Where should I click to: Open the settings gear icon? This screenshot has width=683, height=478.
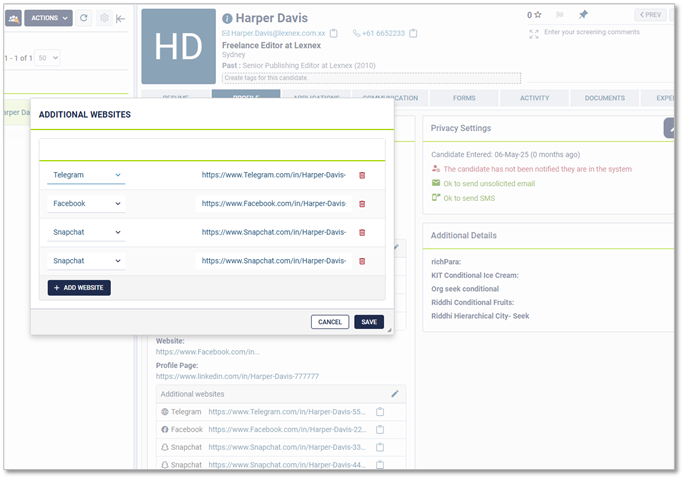click(104, 18)
